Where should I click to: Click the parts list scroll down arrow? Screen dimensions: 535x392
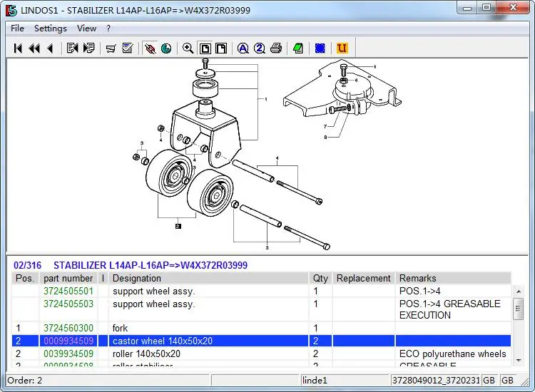tap(519, 360)
